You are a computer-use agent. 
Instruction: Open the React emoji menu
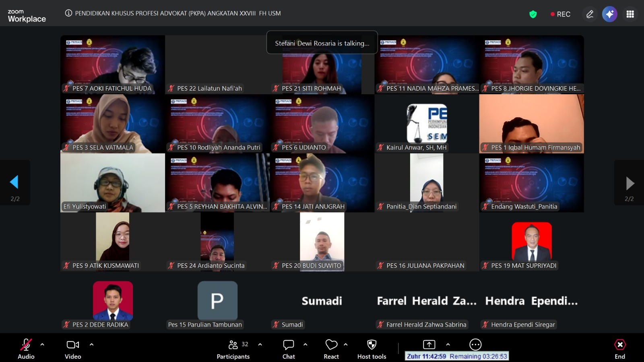click(331, 349)
